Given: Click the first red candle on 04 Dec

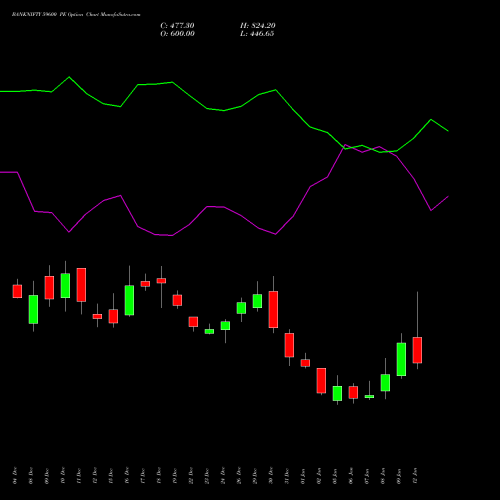Looking at the screenshot, I should 17,291.
